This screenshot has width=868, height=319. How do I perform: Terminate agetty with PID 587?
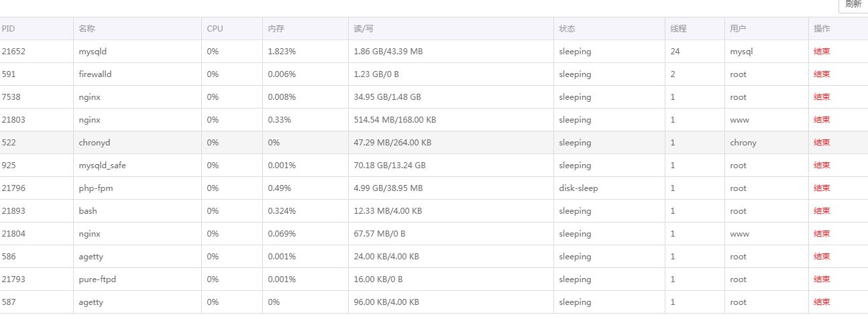coord(822,302)
